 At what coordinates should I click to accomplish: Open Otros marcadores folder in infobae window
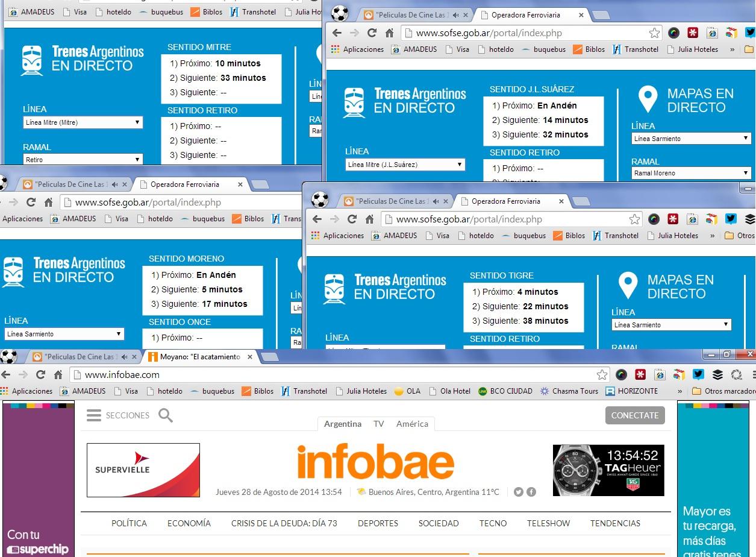[x=723, y=391]
